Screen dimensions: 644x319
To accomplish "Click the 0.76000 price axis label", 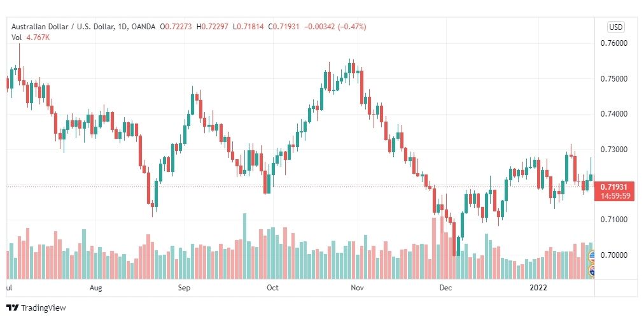I will pos(615,43).
